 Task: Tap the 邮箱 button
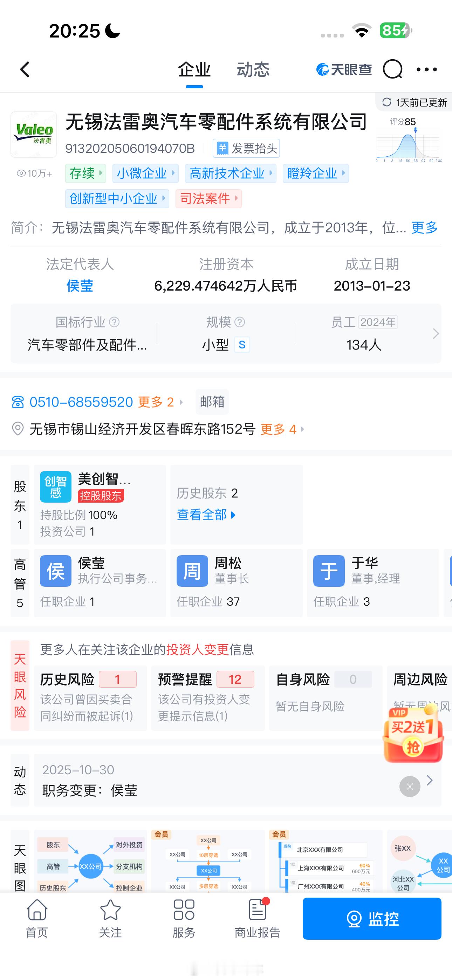212,402
